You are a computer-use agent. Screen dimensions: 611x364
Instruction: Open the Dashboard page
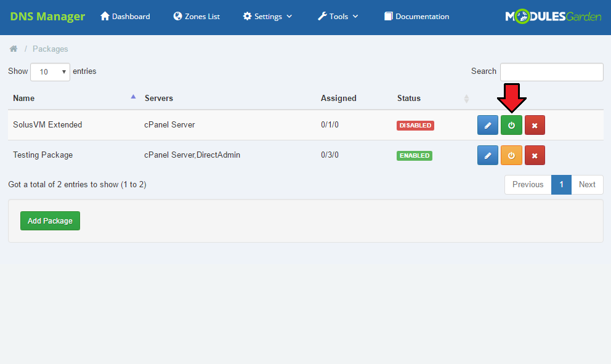[x=125, y=17]
